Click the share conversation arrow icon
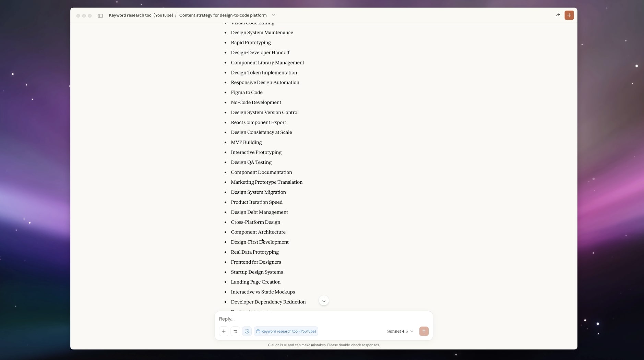Image resolution: width=644 pixels, height=360 pixels. coord(558,15)
